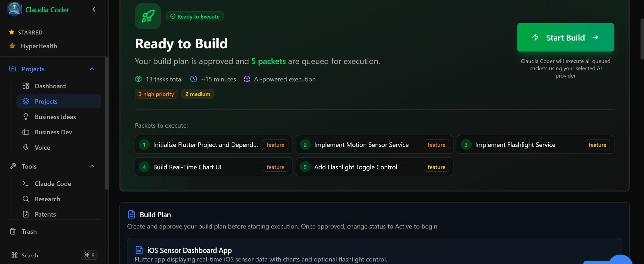Click the Business Ideas lightbulb icon

coord(26,116)
